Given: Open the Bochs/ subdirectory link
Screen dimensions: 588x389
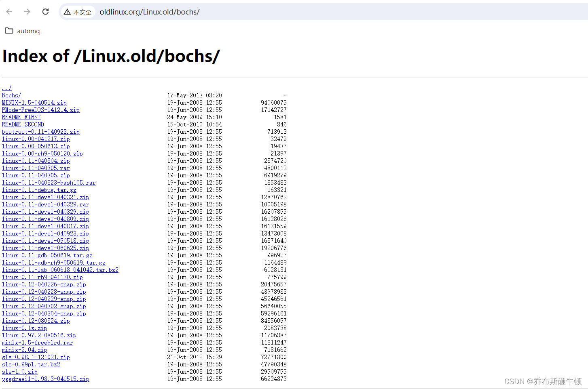Looking at the screenshot, I should pos(11,95).
